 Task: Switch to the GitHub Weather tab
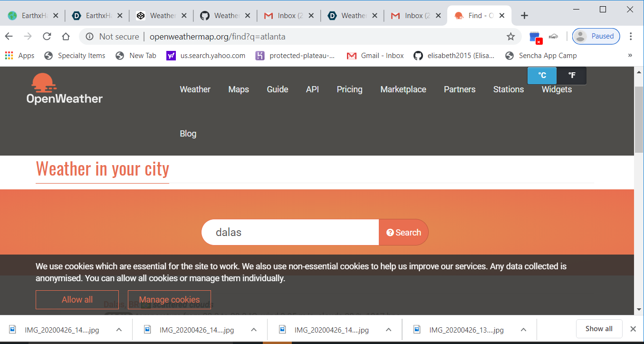[225, 16]
